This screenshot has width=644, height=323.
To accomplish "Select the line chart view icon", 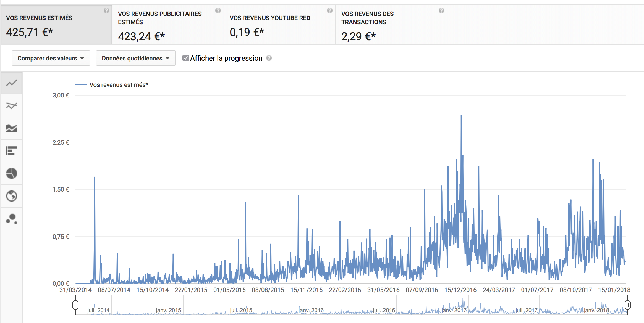I will click(11, 83).
